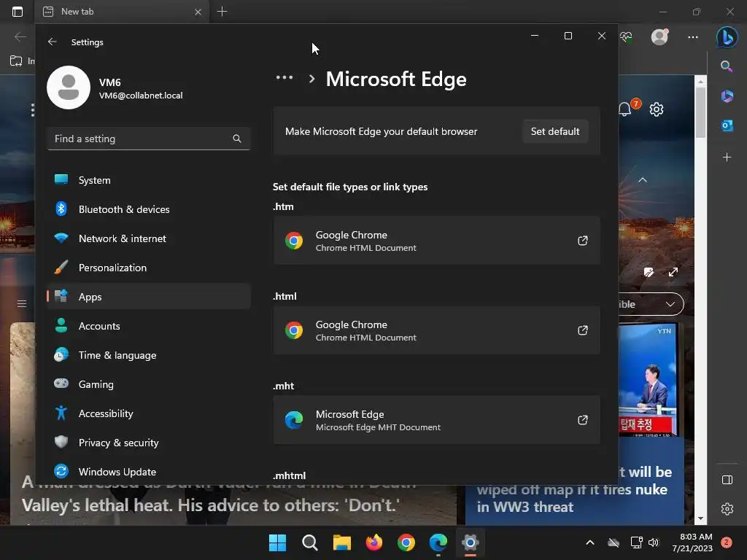Screen dimensions: 747x560
Task: Open the partially visible feed dropdown
Action: pos(651,304)
